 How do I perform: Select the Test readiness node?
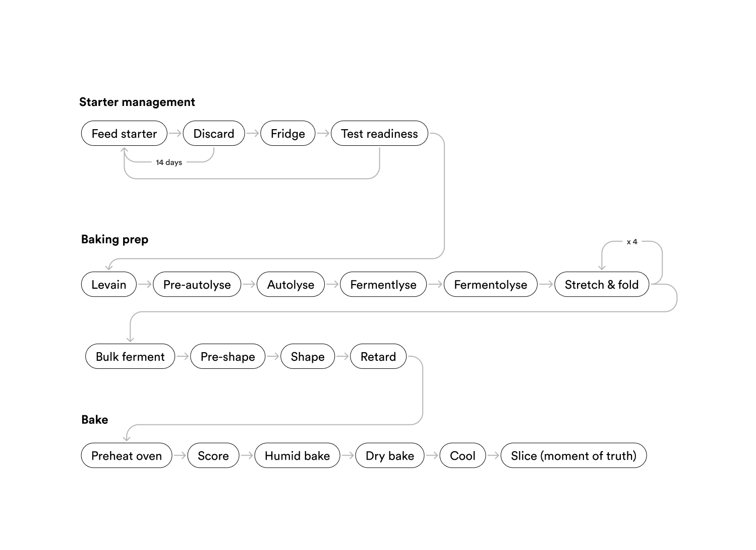tap(379, 134)
